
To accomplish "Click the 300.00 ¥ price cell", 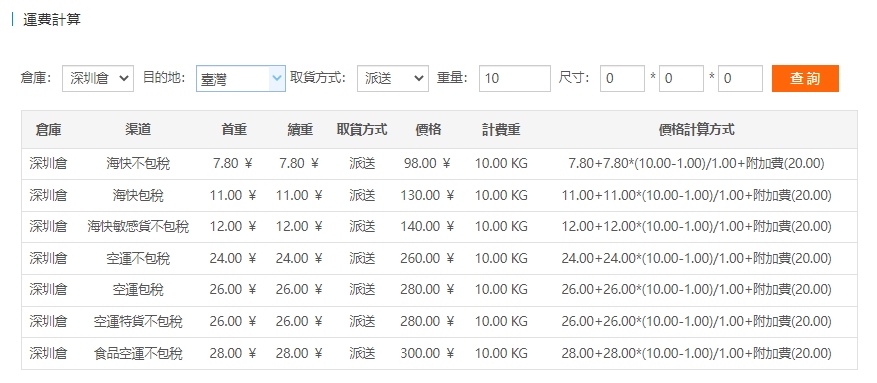I will pos(427,354).
